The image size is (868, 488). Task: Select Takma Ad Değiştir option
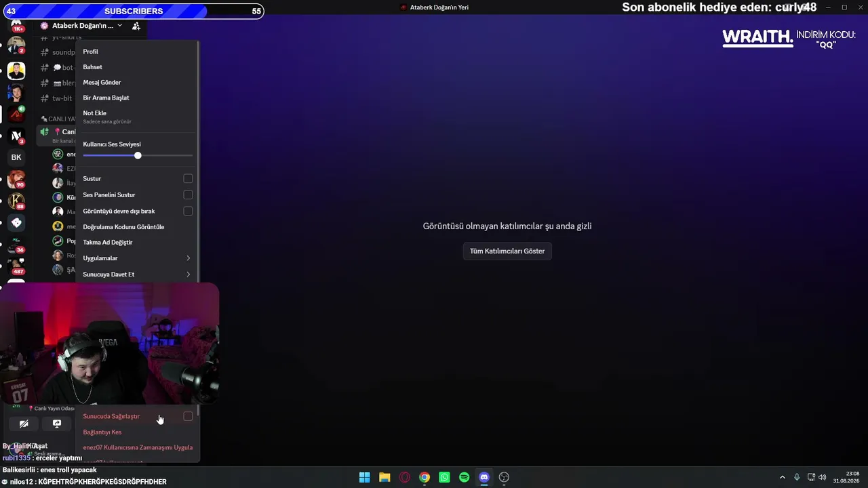tap(137, 242)
